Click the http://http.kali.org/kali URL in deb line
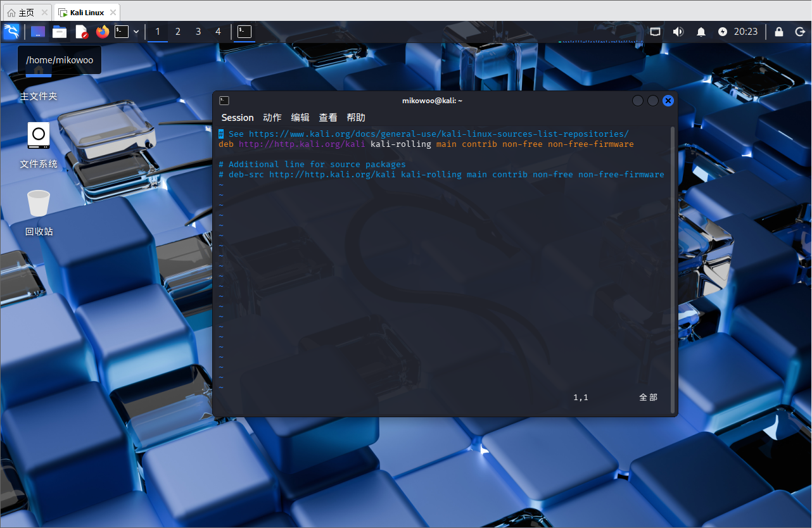 tap(302, 144)
